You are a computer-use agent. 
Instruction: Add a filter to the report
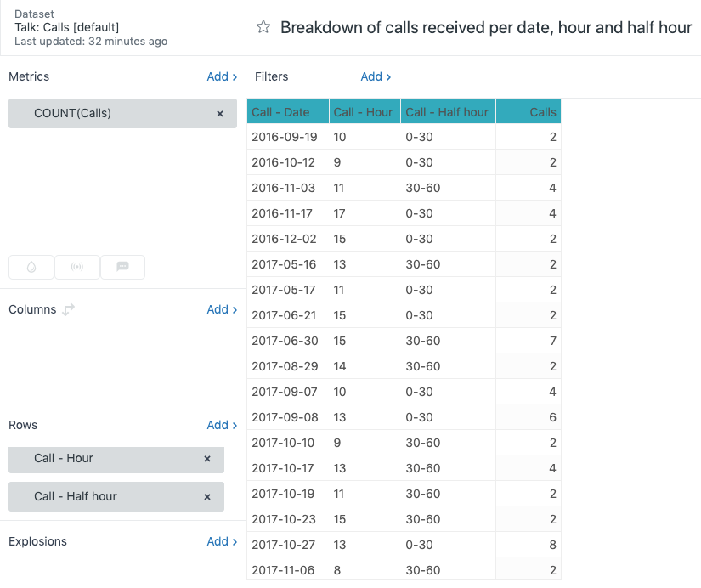(376, 76)
